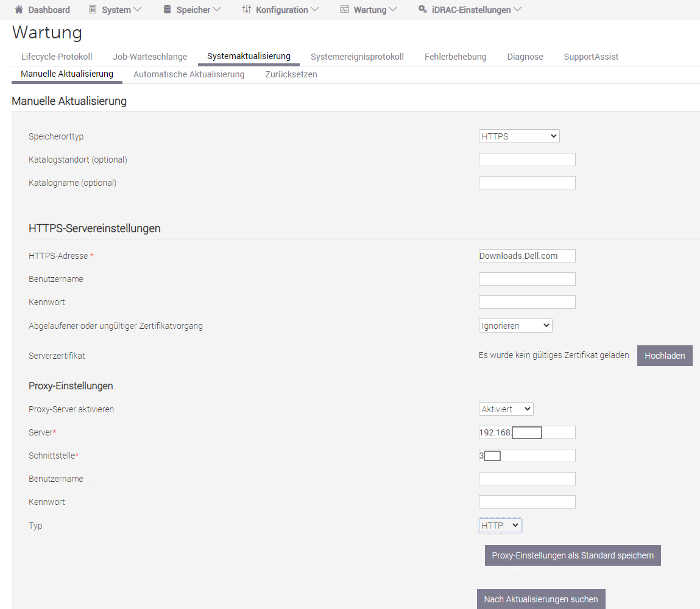The height and width of the screenshot is (609, 700).
Task: Open the Systemereignisprotokoll tab
Action: 357,57
